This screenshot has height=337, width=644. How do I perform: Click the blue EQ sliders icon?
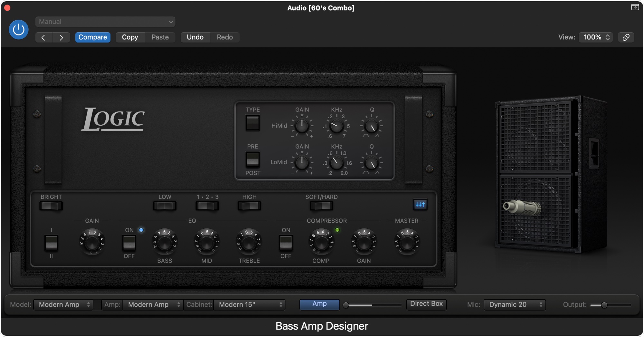pyautogui.click(x=420, y=205)
